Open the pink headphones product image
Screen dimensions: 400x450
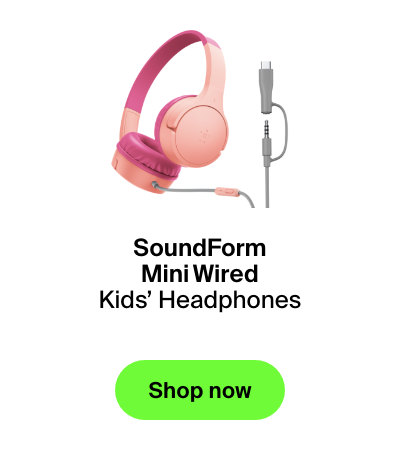pos(200,118)
